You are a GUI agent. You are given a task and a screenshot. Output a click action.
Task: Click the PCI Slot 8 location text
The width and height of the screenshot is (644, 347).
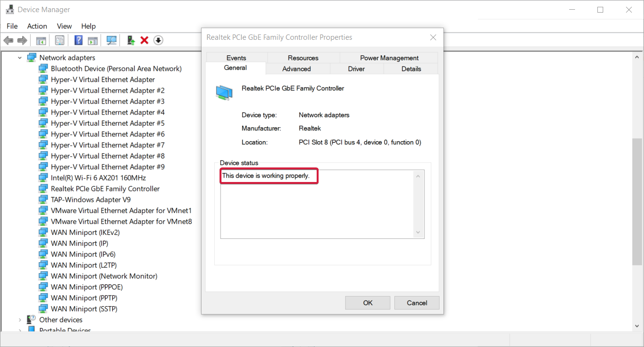[360, 142]
